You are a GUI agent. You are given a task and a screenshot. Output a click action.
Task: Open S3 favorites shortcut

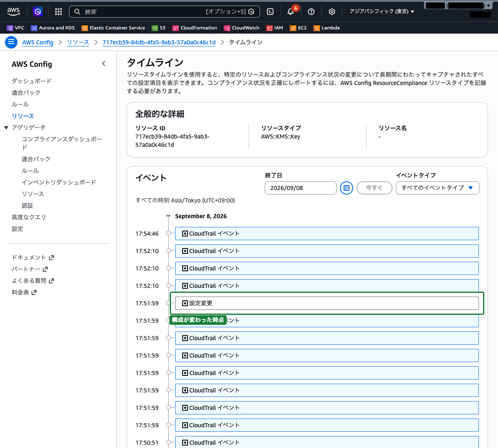click(x=159, y=28)
